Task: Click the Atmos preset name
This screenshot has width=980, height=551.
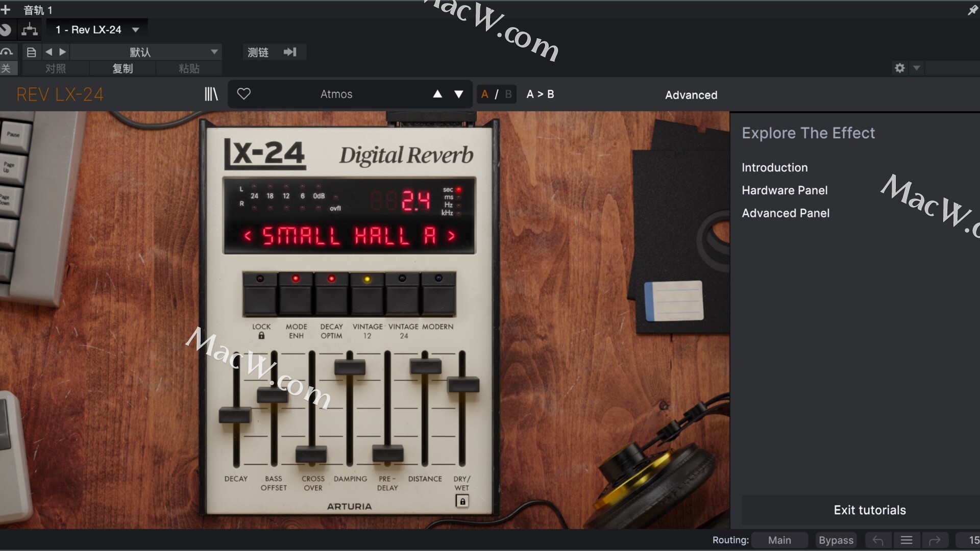Action: pos(336,94)
